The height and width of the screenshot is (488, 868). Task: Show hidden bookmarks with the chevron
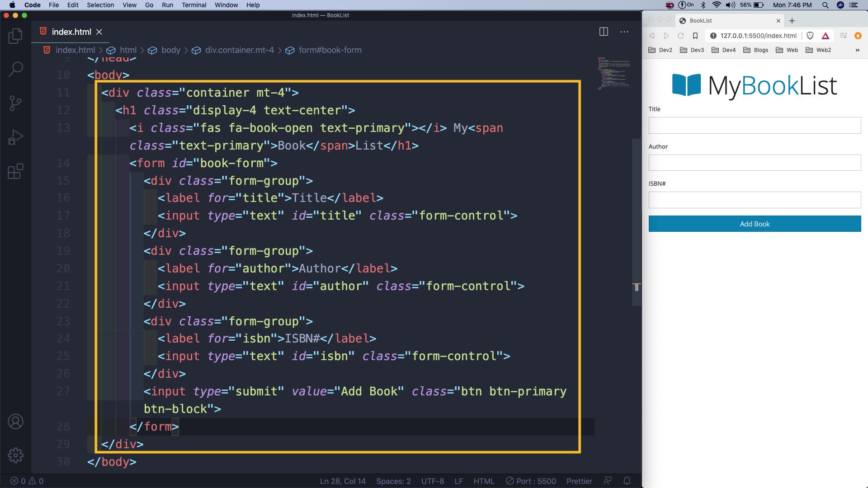tap(858, 50)
